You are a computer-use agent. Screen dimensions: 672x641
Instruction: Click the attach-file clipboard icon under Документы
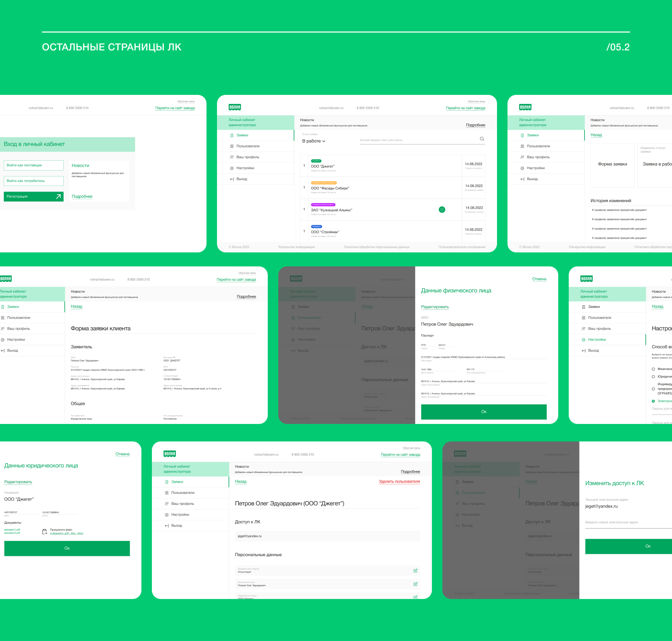pyautogui.click(x=44, y=532)
